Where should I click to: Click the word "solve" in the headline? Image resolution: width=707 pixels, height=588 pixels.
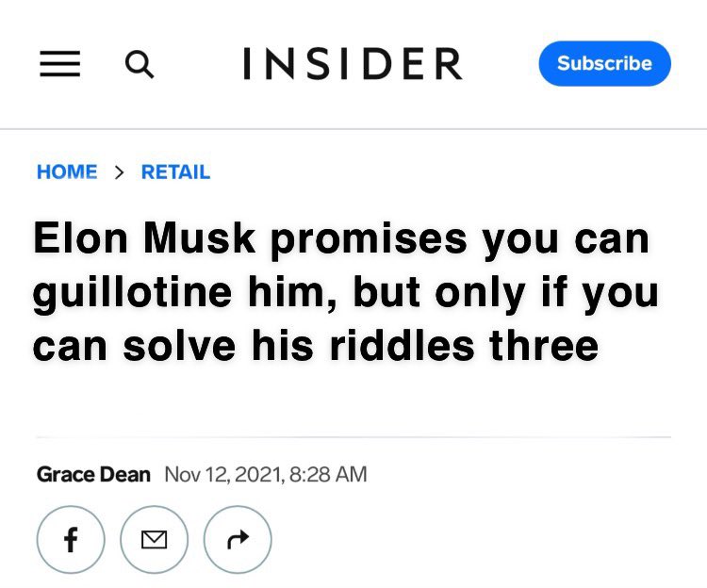[x=179, y=346]
